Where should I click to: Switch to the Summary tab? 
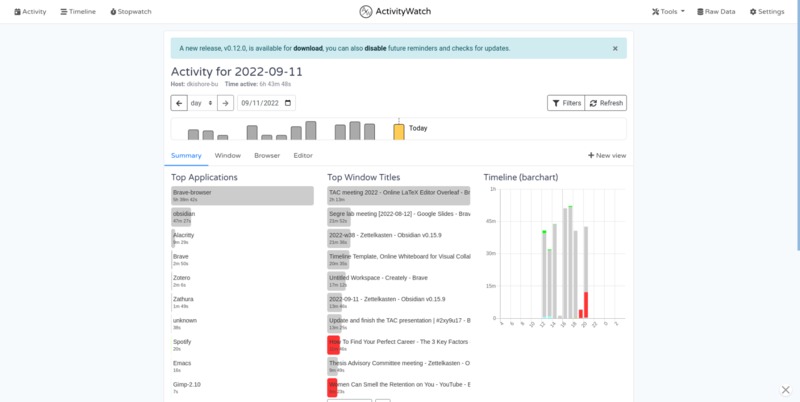point(186,156)
